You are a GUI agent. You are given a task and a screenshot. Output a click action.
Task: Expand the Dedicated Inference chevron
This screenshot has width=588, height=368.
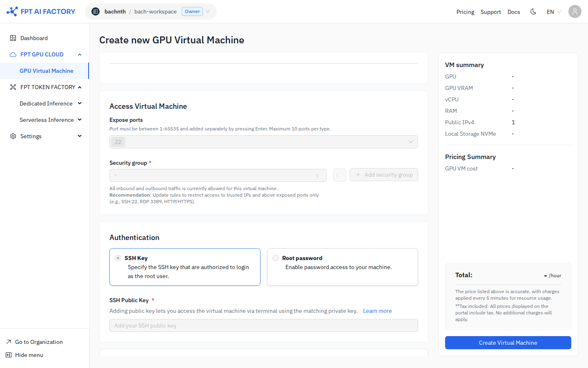80,103
